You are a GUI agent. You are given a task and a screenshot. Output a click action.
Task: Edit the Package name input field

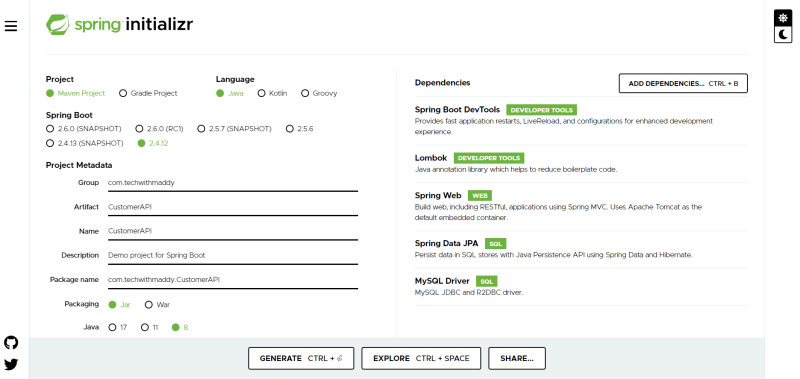[x=233, y=280]
